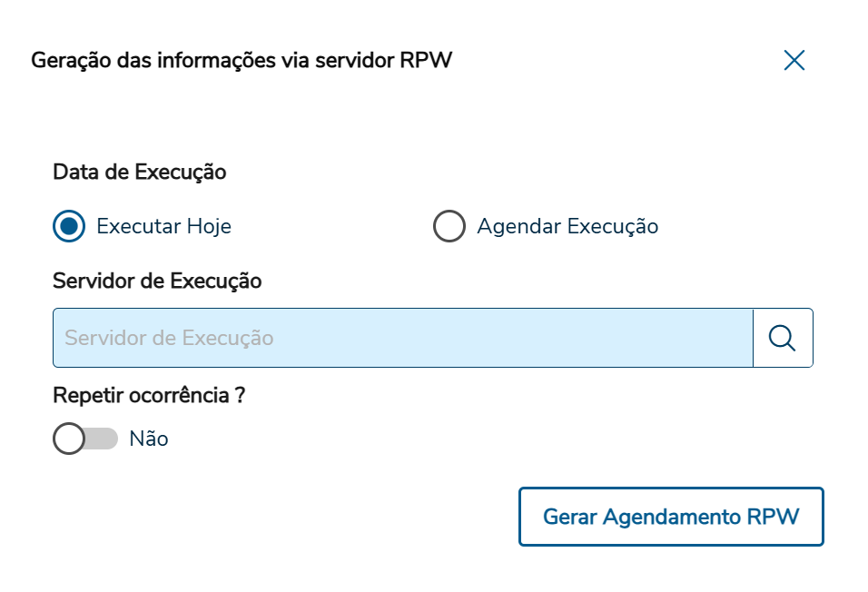The width and height of the screenshot is (868, 592).
Task: Click the grey track of the repeat switch
Action: coord(104,439)
